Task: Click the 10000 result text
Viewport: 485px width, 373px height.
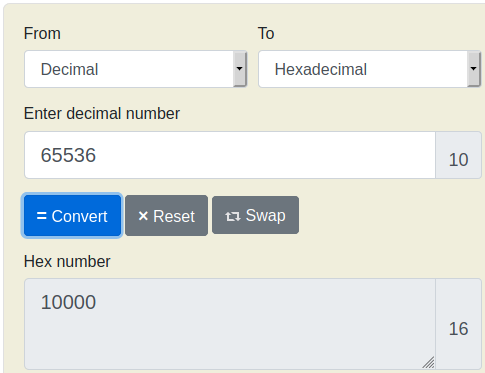Action: click(68, 302)
